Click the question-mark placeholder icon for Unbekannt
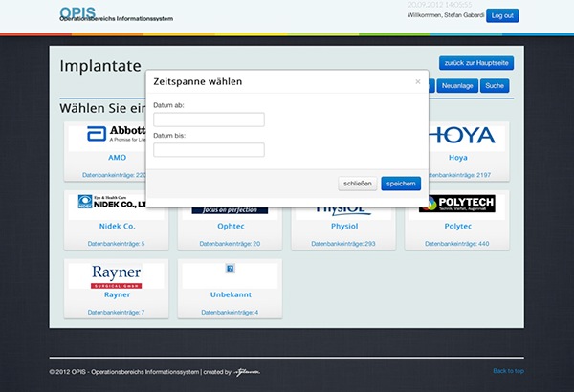This screenshot has height=392, width=574. point(230,269)
